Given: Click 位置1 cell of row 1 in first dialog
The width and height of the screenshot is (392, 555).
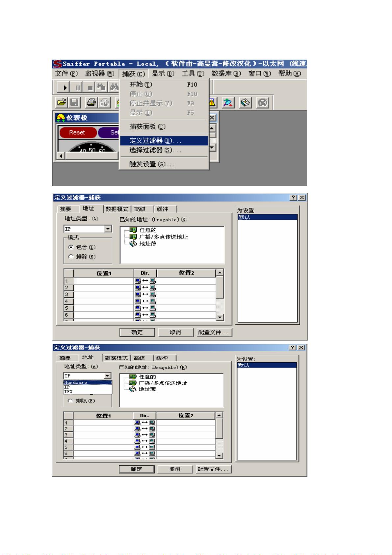Looking at the screenshot, I should tap(104, 281).
